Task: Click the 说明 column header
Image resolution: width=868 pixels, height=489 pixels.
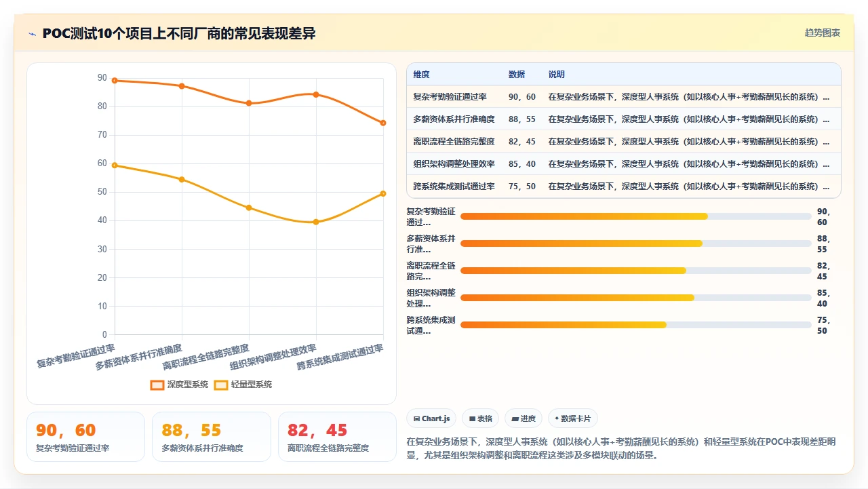Action: pos(557,75)
